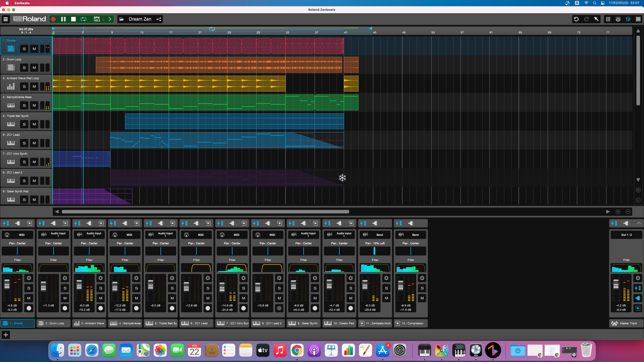Screen dimensions: 644x362
Task: Solo the Ambient Wave Pad Loop track
Action: click(24, 86)
